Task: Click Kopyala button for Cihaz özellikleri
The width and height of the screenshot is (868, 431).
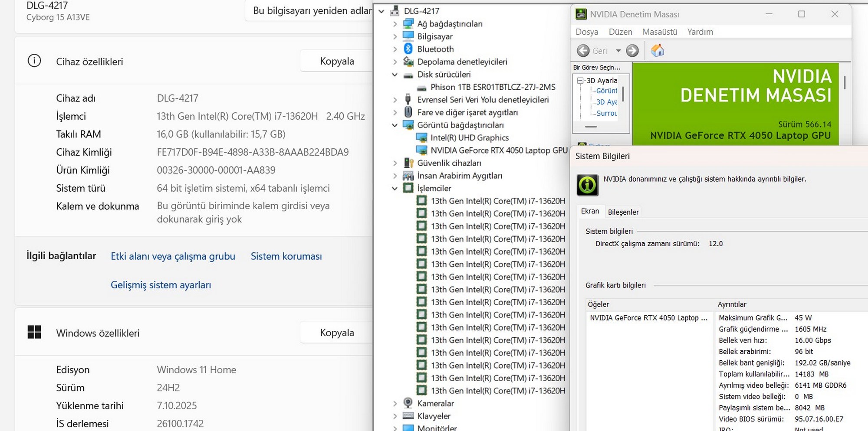Action: click(336, 61)
